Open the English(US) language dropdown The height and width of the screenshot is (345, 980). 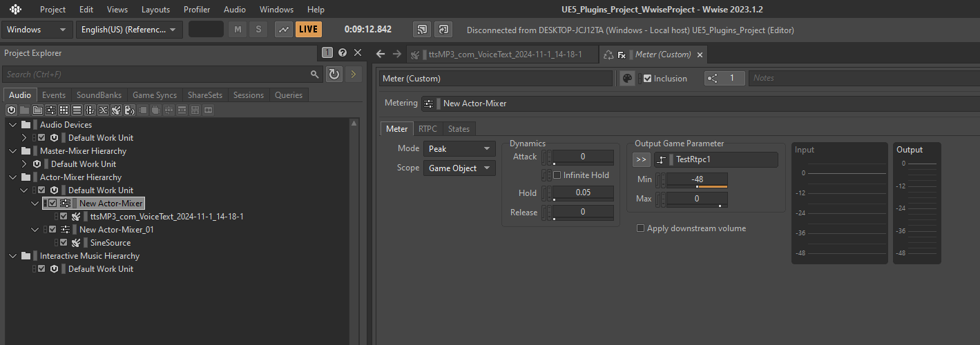(x=129, y=30)
